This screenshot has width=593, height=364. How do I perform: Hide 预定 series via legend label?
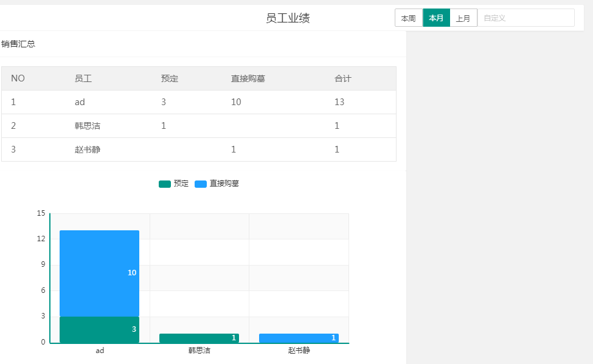pos(181,184)
